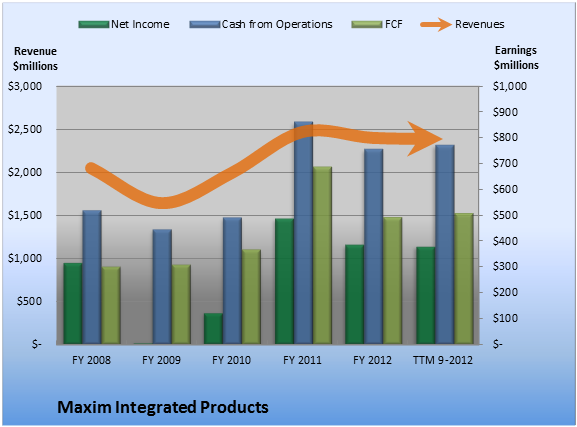577x427 pixels.
Task: Click the $2,000 revenue axis value
Action: pos(25,172)
